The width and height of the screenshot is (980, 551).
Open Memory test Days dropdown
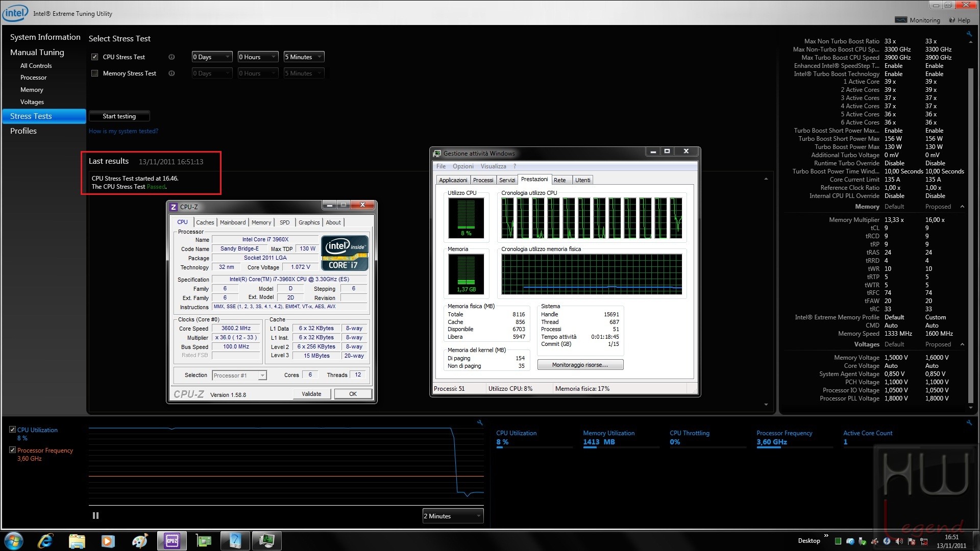[x=212, y=73]
